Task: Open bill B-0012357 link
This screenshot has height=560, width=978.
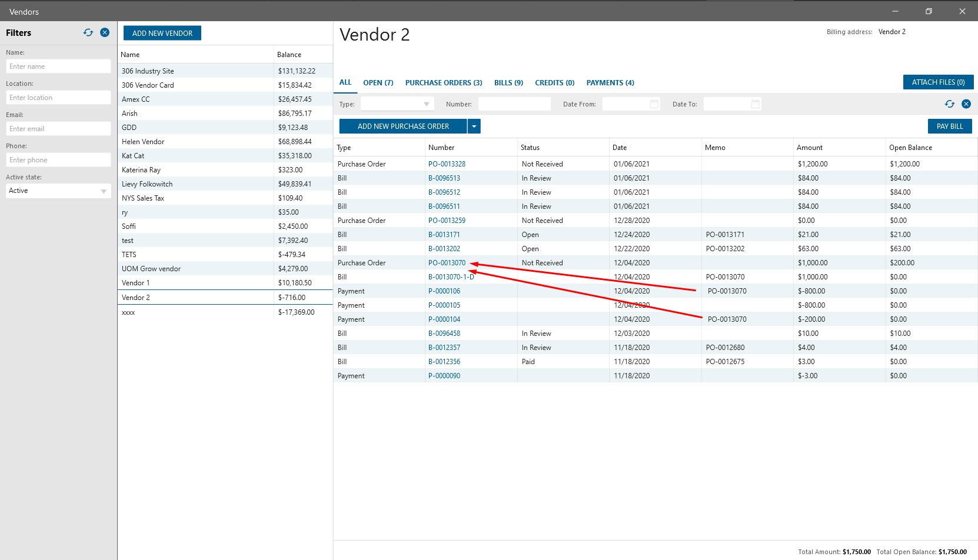Action: point(444,348)
